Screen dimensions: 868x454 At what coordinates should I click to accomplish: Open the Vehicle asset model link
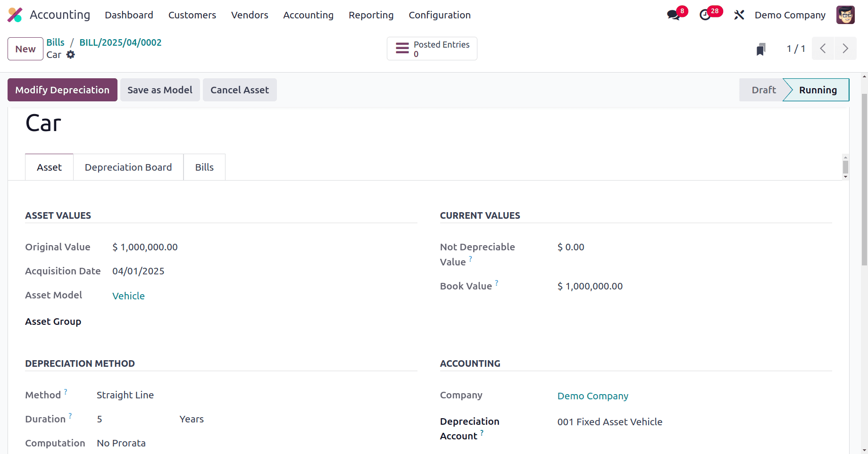click(128, 296)
